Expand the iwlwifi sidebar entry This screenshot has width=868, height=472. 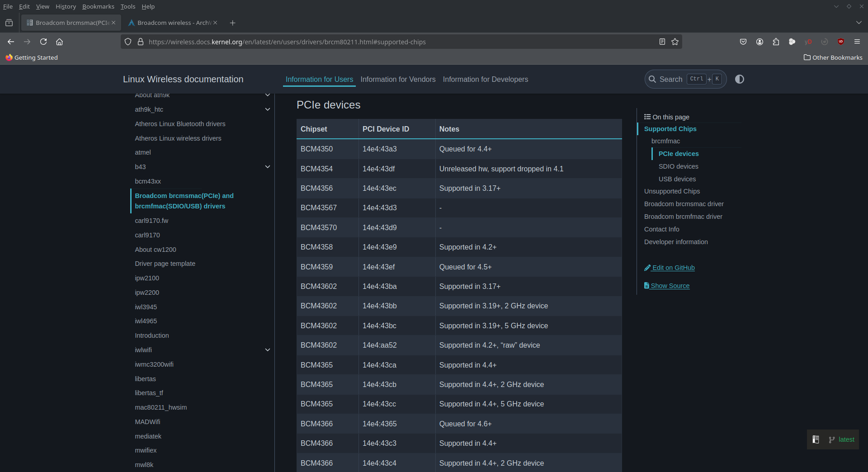point(268,350)
